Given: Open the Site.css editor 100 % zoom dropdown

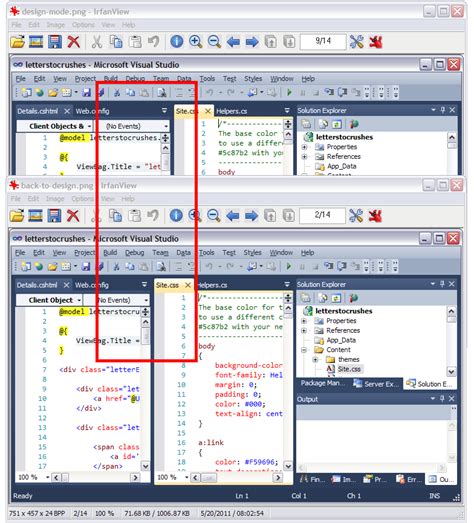Looking at the screenshot, I should (186, 478).
